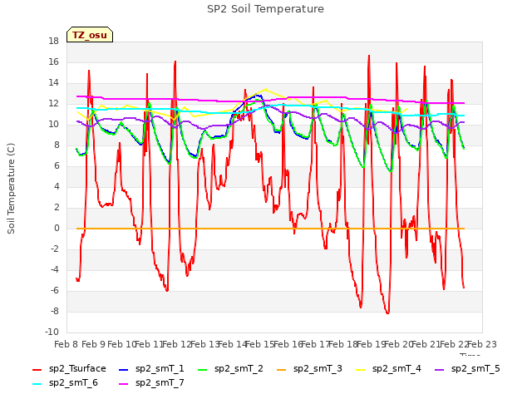Click the 6 y-axis tick label
This screenshot has height=399, width=532.
(57, 166)
